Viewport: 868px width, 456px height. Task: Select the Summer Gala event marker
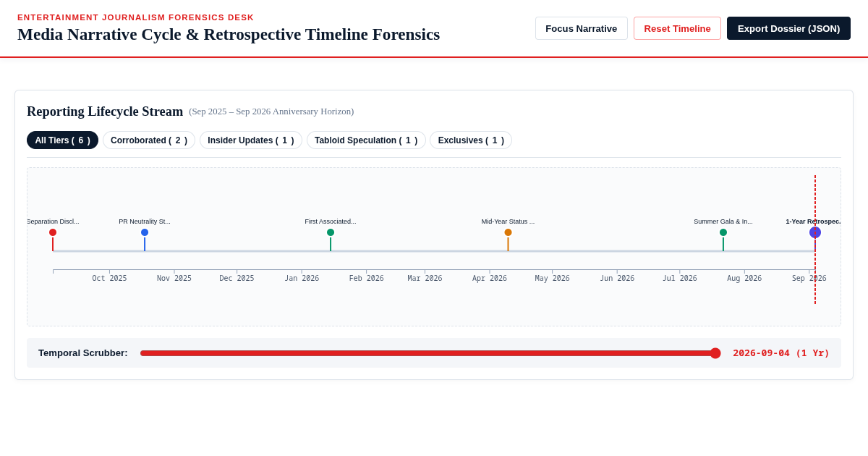click(723, 232)
